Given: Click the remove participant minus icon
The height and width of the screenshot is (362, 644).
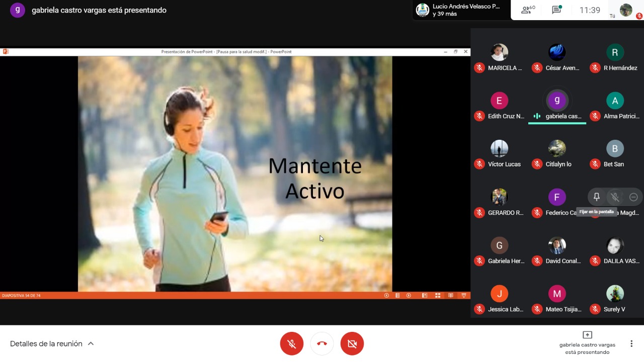Looking at the screenshot, I should click(x=633, y=197).
